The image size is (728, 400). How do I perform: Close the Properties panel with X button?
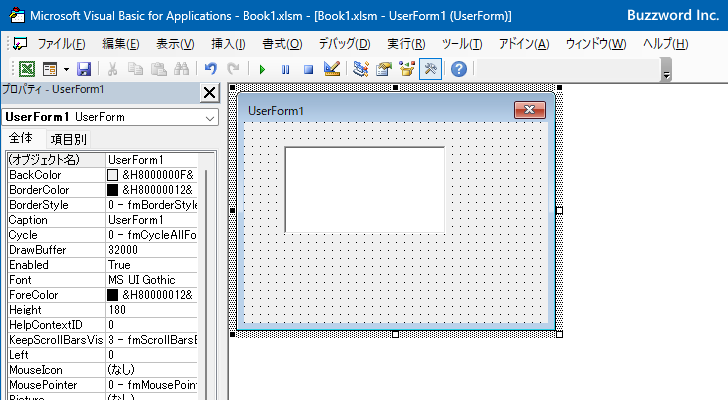coord(209,93)
